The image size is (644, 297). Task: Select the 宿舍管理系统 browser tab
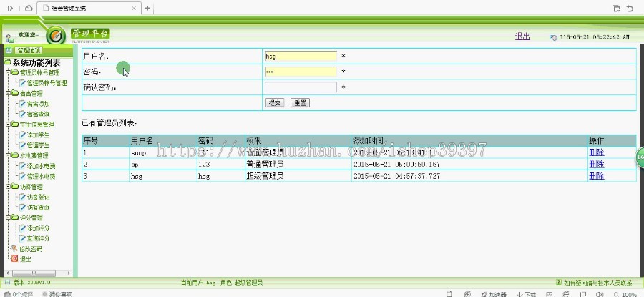pyautogui.click(x=88, y=8)
